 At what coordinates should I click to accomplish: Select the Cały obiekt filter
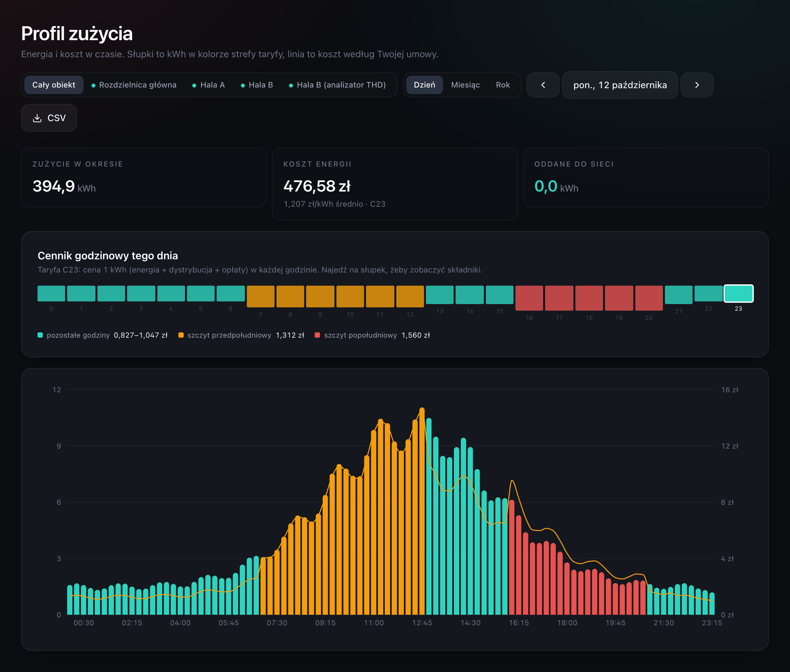[x=54, y=85]
